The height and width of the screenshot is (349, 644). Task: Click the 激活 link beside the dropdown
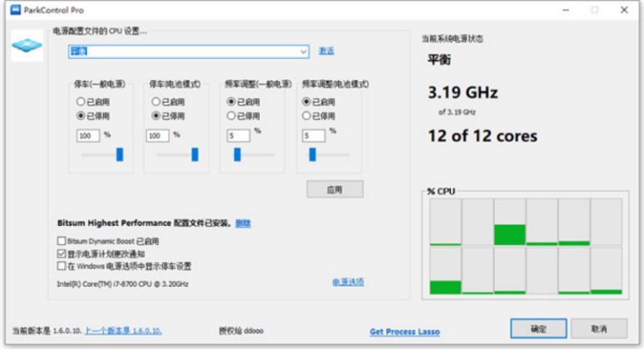point(327,51)
